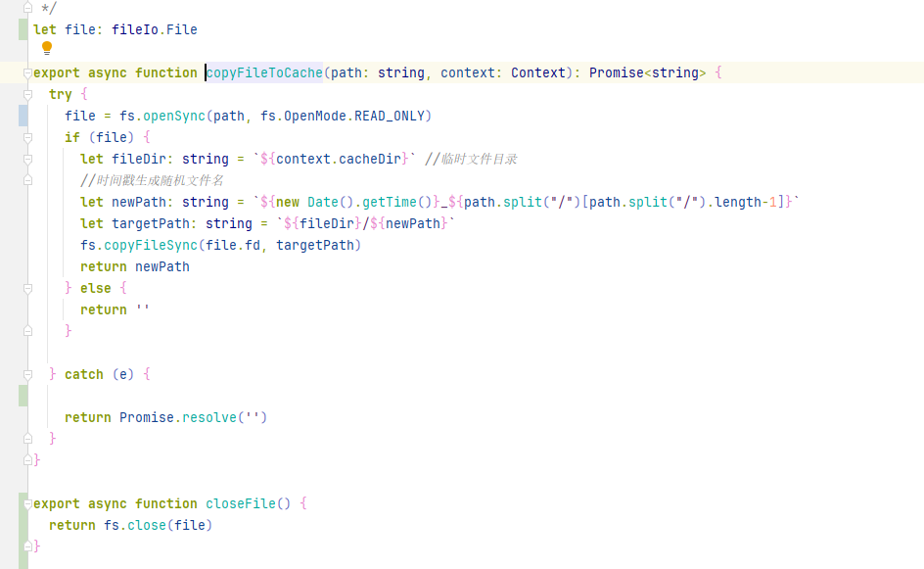Image resolution: width=924 pixels, height=569 pixels.
Task: Click the green change marker beside 'let file'
Action: coord(23,29)
